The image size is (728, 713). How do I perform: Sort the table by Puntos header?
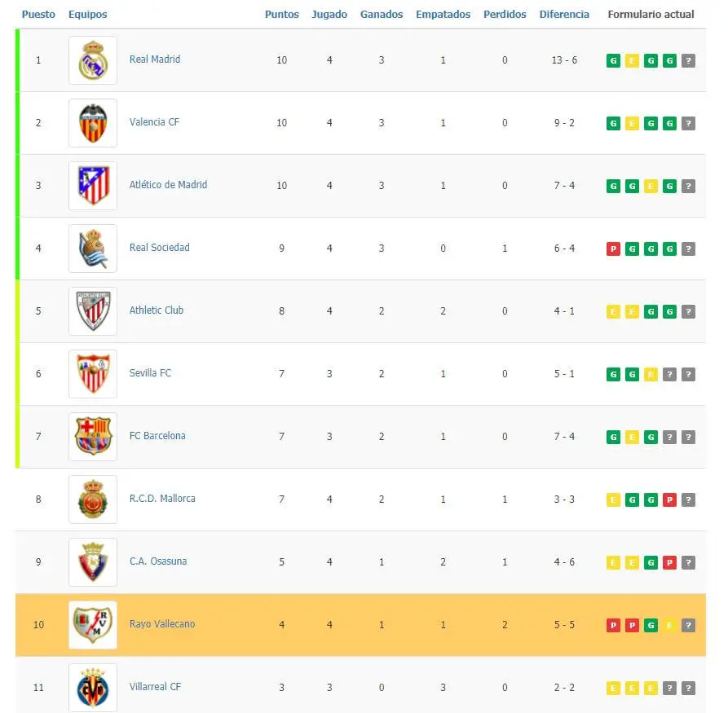281,13
